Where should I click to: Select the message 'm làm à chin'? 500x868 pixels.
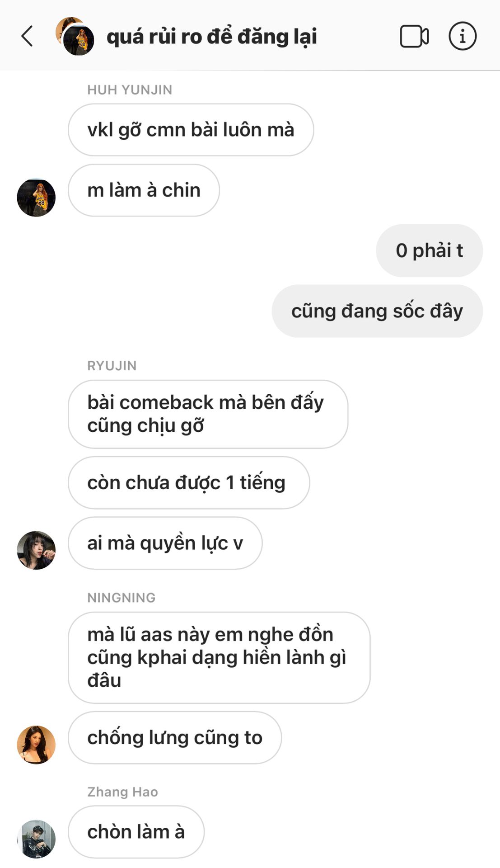[144, 190]
